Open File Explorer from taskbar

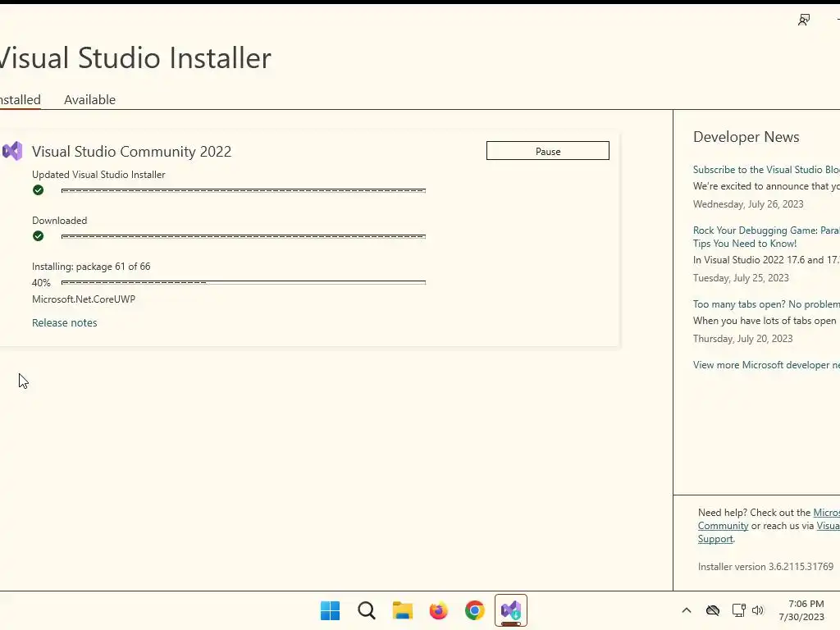click(402, 610)
